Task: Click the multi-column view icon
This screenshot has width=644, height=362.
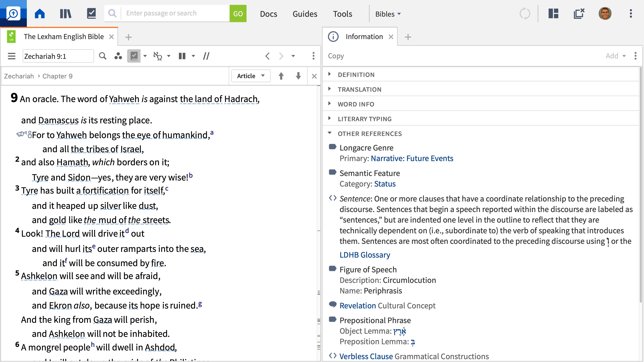Action: [182, 56]
